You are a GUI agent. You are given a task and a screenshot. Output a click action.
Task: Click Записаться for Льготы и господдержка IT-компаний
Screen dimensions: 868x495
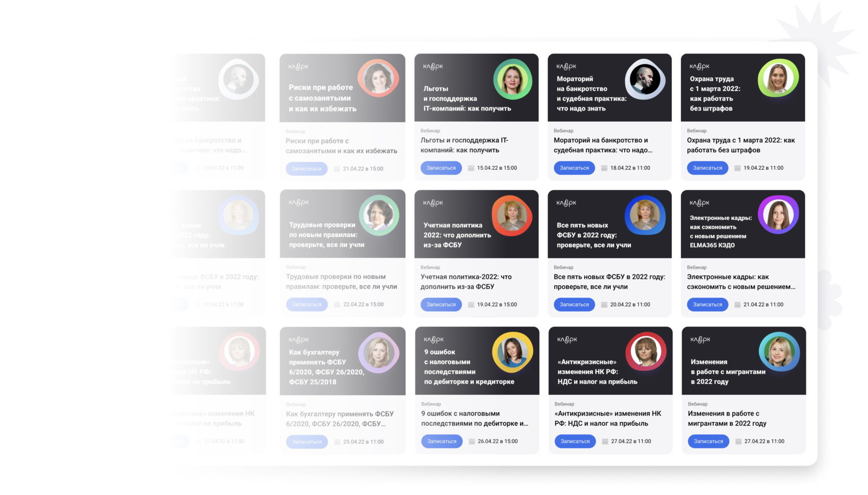coord(441,168)
